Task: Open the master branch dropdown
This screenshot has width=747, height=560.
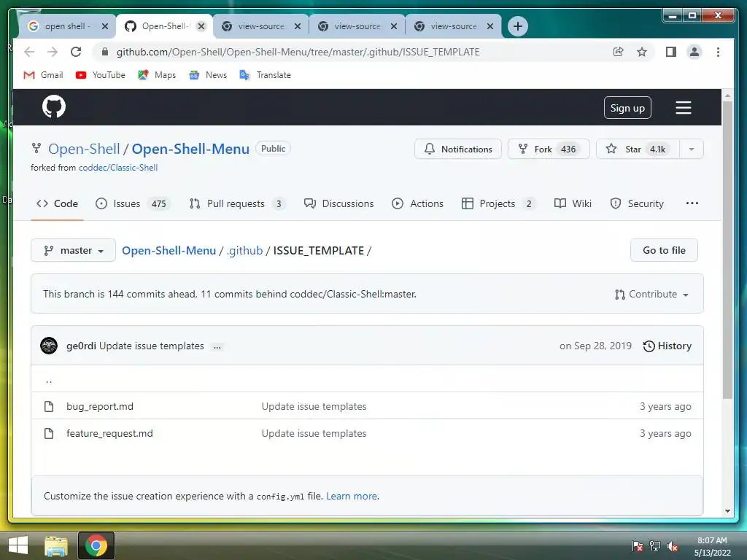Action: click(x=74, y=251)
